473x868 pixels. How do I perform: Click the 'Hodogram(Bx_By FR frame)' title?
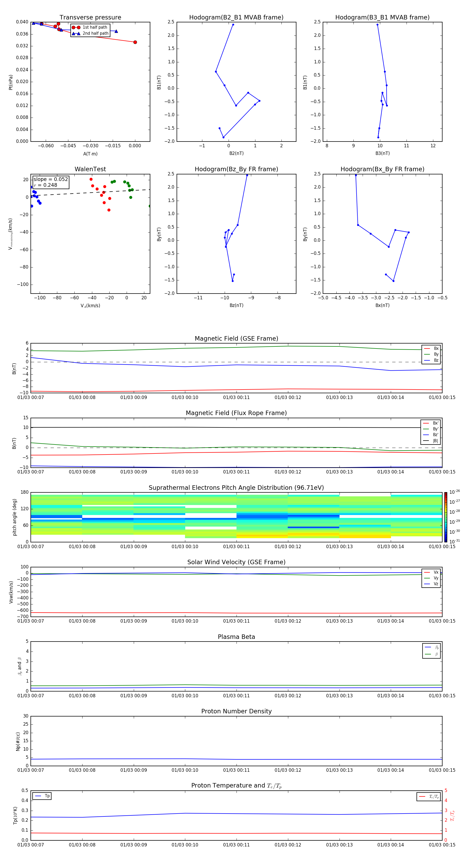coord(382,169)
